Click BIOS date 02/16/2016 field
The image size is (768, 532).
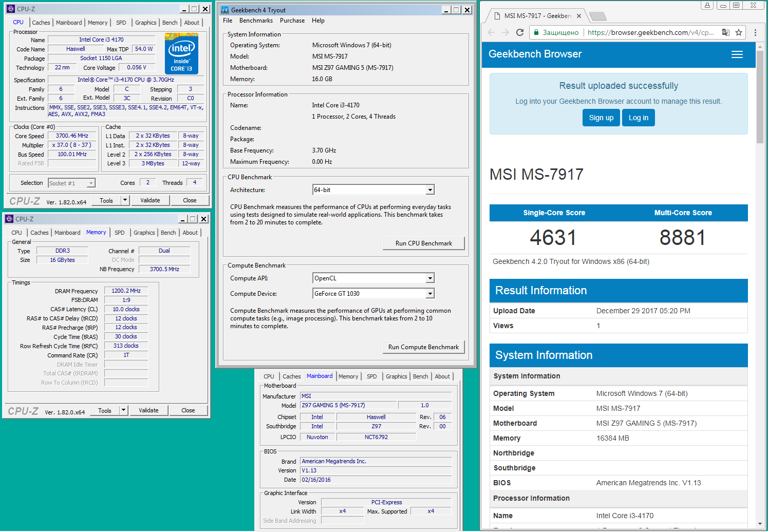tap(376, 480)
